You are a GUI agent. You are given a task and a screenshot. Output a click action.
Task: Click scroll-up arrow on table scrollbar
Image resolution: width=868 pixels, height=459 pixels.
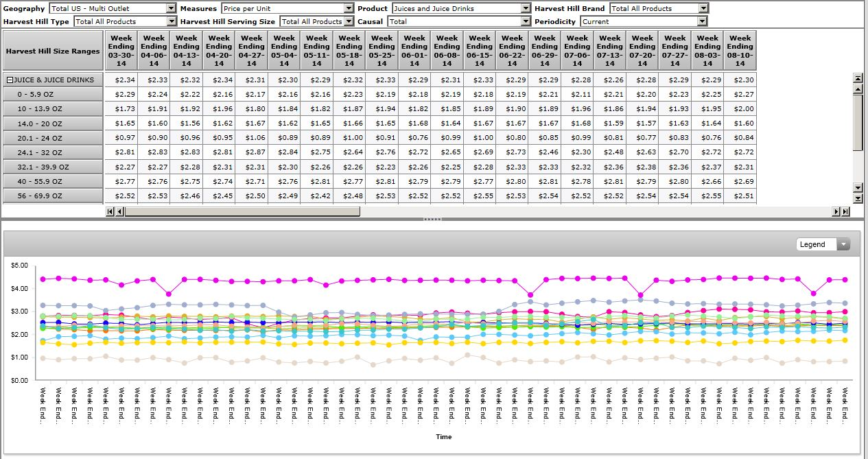pos(858,89)
